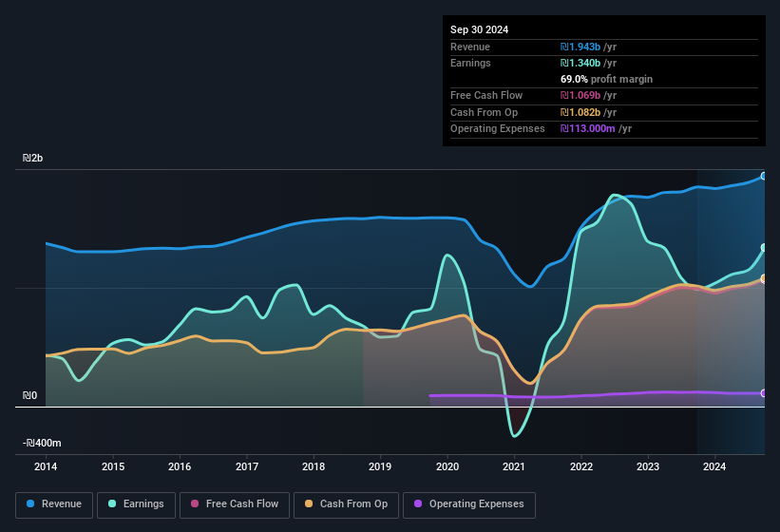Click the Revenue endpoint marker on chart
Viewport: 780px width, 532px height.
pos(764,176)
